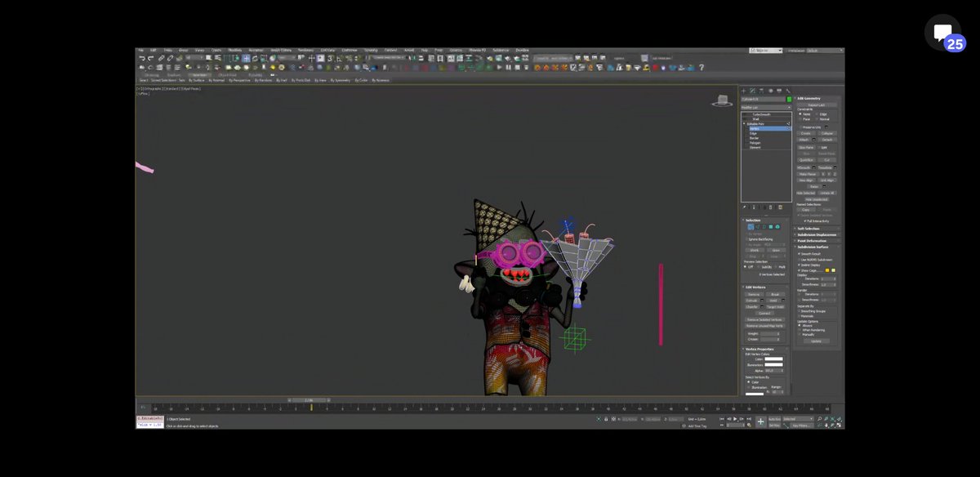The image size is (980, 477).
Task: Open the Create tab in the command panel
Action: point(743,91)
